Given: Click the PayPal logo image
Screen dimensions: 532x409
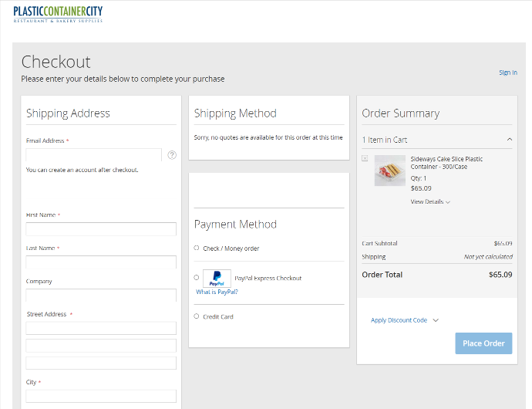Looking at the screenshot, I should 217,279.
